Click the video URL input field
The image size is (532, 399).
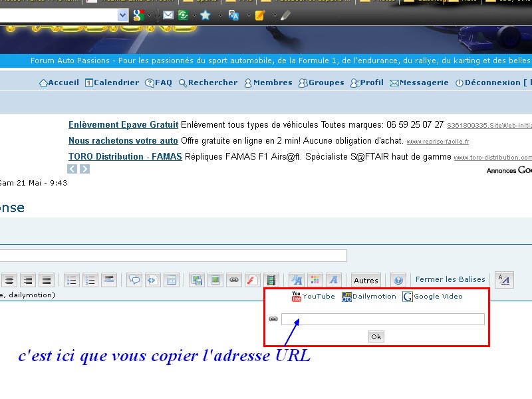pos(383,319)
